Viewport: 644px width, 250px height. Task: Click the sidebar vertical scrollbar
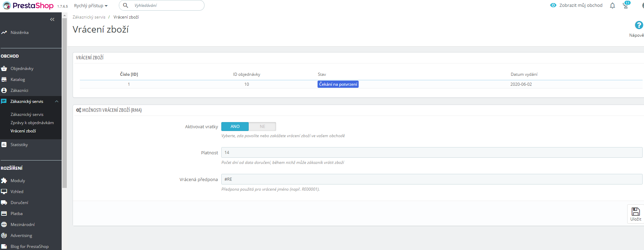point(64,103)
